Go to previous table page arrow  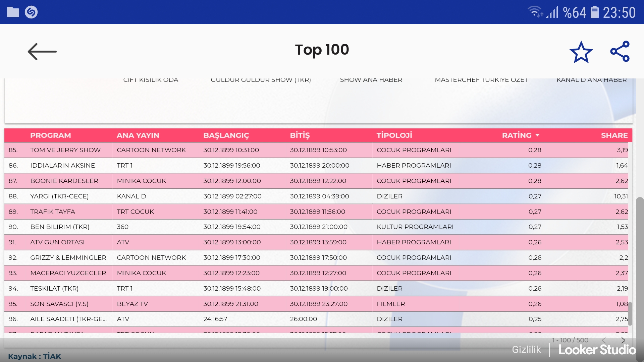point(604,340)
